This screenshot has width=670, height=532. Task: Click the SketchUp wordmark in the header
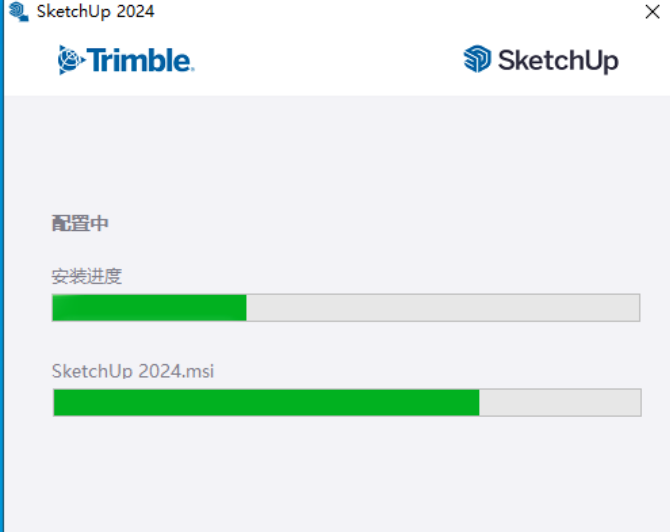coord(558,60)
